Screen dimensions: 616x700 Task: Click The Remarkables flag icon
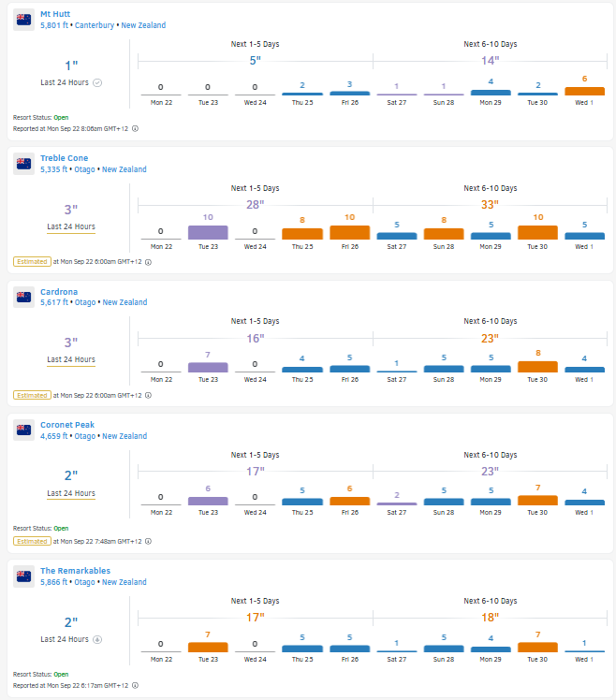[24, 576]
